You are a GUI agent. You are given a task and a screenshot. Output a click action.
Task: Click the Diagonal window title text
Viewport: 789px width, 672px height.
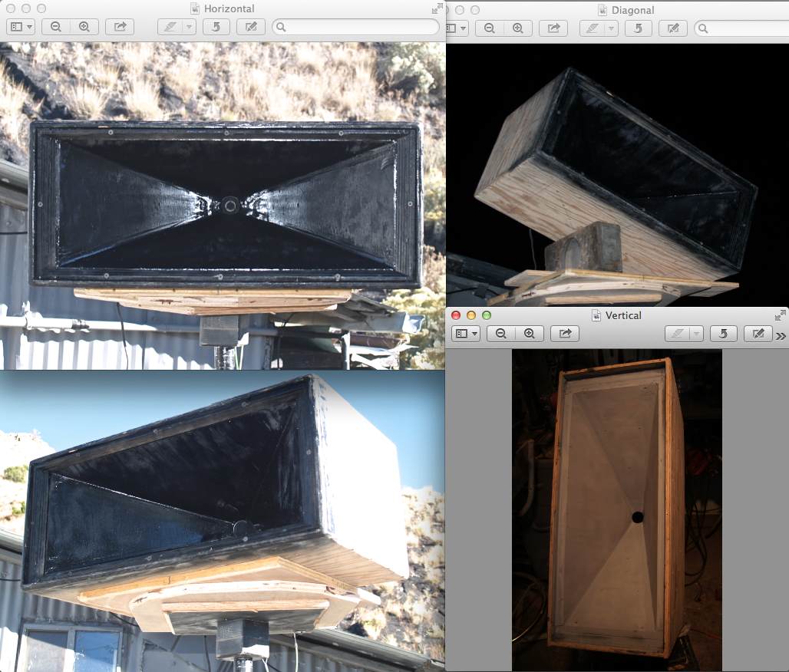pos(632,10)
